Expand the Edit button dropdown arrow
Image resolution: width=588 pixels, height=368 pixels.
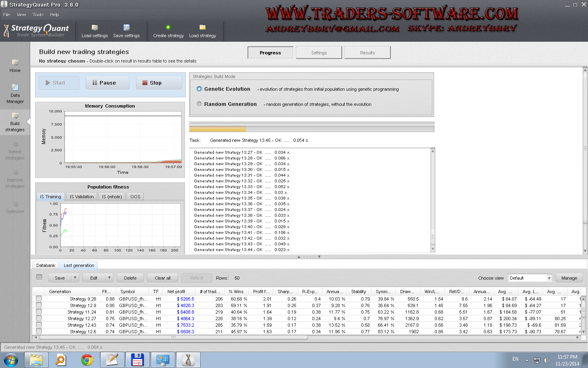109,278
